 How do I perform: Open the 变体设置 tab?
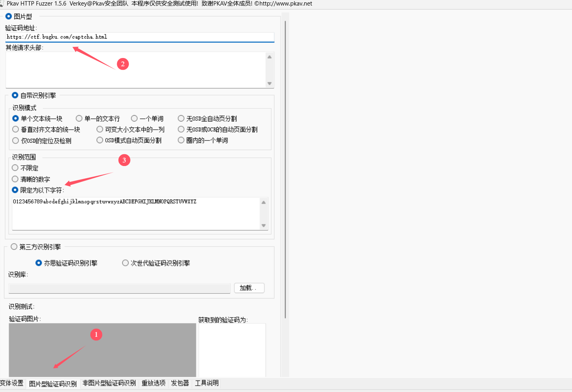(12, 383)
